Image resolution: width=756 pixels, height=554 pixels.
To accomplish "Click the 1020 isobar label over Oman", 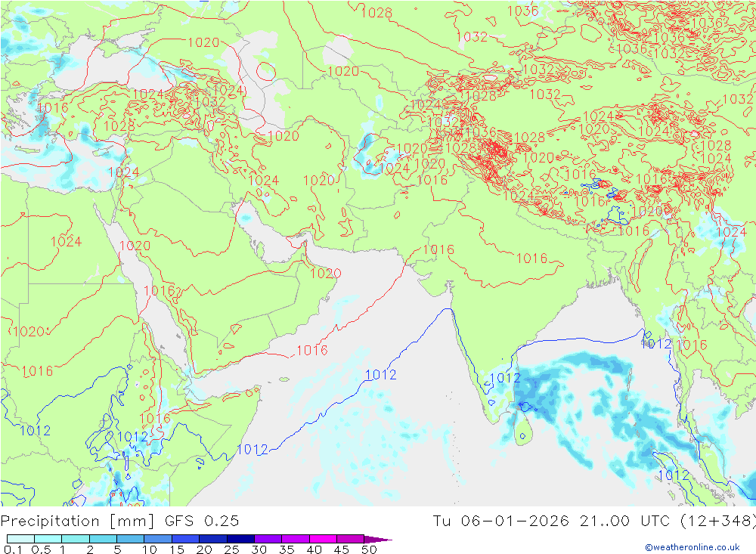I will point(325,274).
